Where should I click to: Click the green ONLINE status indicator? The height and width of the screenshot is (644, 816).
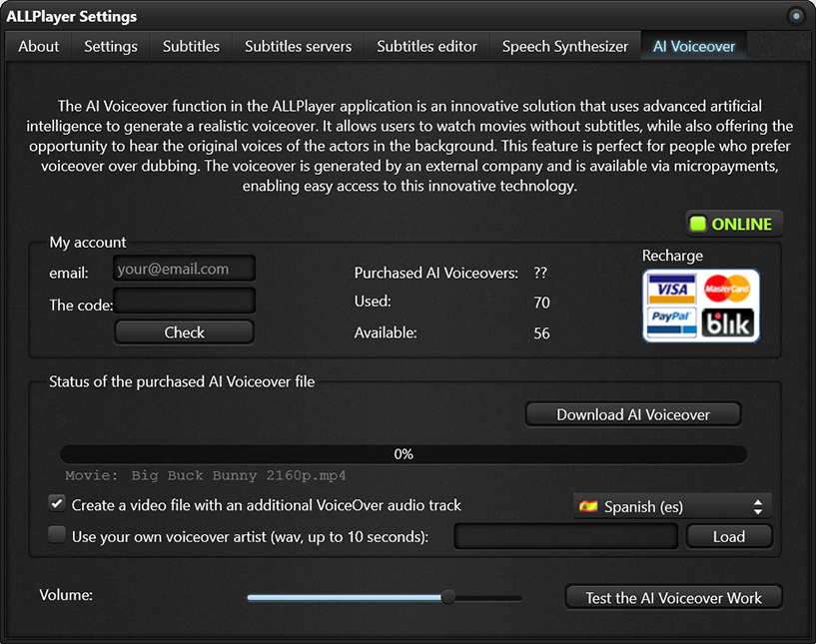pyautogui.click(x=734, y=224)
